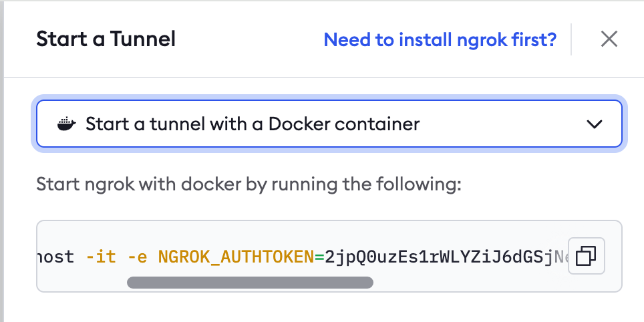Image resolution: width=644 pixels, height=322 pixels.
Task: Open the 'Start a tunnel with a Docker container' dropdown
Action: point(329,124)
